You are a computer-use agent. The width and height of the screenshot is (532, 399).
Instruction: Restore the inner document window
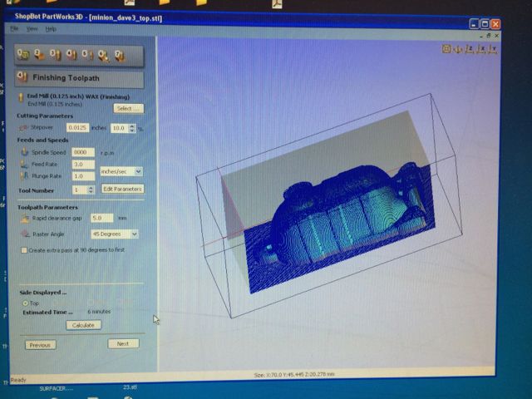click(x=489, y=35)
